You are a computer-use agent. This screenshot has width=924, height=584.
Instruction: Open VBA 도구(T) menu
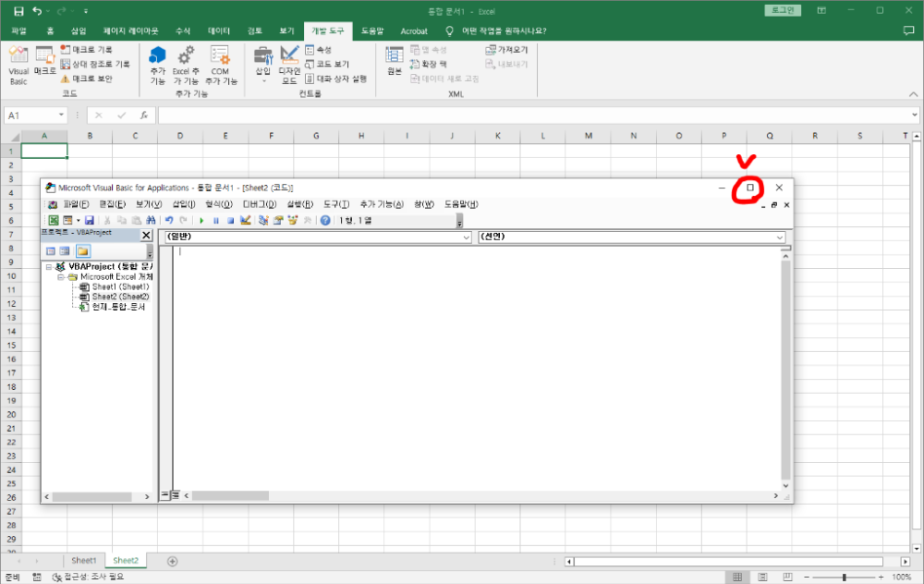coord(336,204)
